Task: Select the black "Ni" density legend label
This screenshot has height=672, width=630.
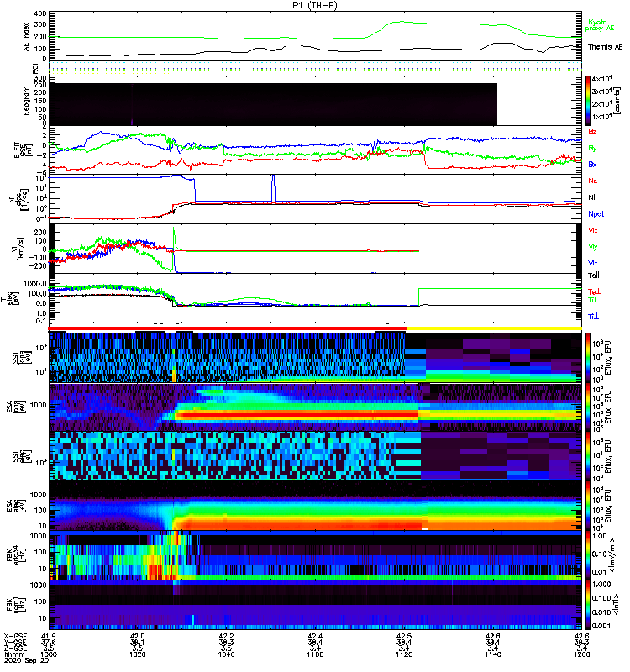Action: pos(591,197)
